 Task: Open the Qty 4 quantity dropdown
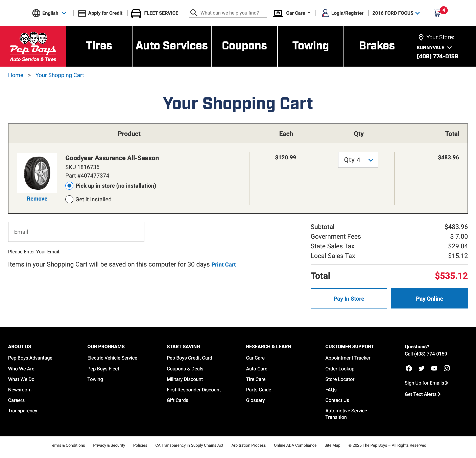click(358, 160)
